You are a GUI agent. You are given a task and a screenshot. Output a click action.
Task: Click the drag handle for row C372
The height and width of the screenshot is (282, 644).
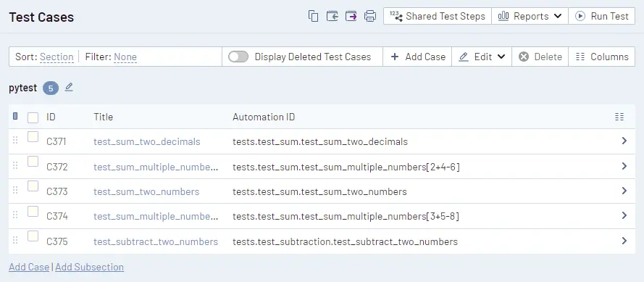point(15,165)
